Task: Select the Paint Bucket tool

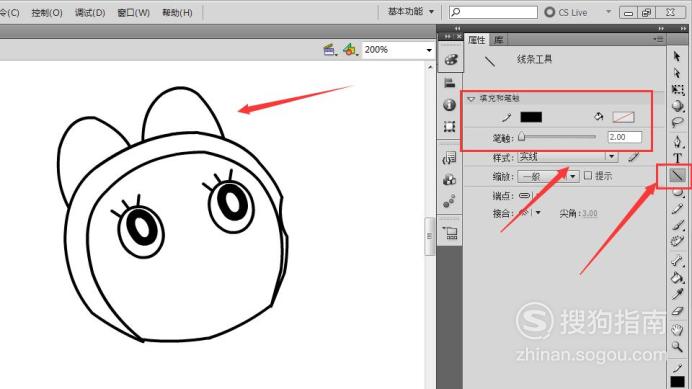Action: (x=677, y=278)
